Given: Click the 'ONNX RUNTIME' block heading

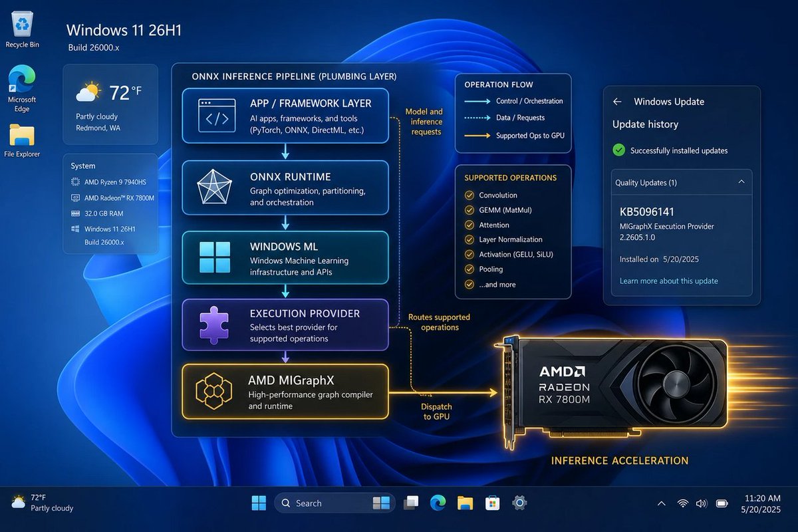Looking at the screenshot, I should click(290, 177).
